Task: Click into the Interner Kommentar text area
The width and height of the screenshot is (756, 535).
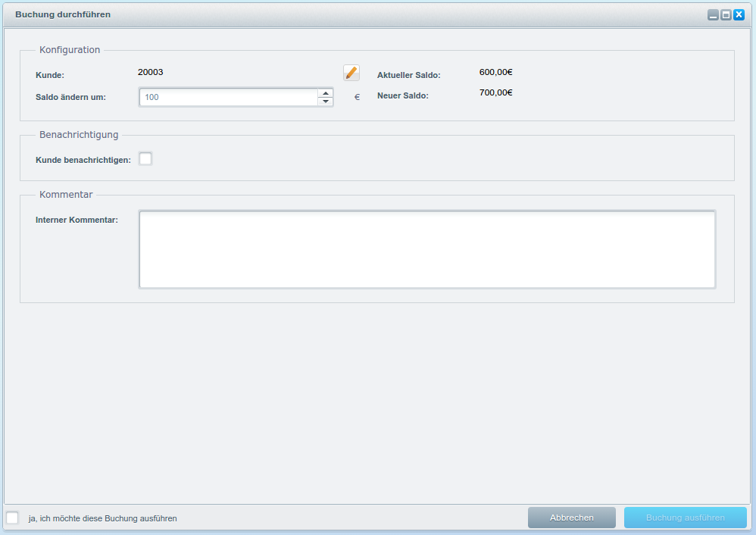Action: 426,249
